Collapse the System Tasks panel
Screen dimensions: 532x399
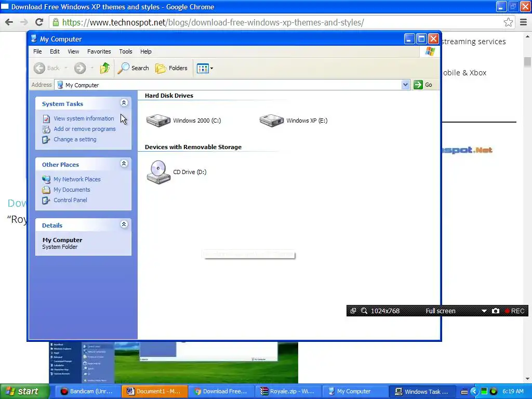pos(124,103)
